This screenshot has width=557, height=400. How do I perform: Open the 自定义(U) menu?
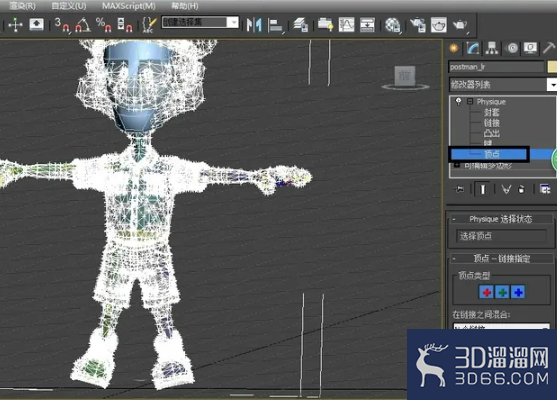(x=69, y=6)
